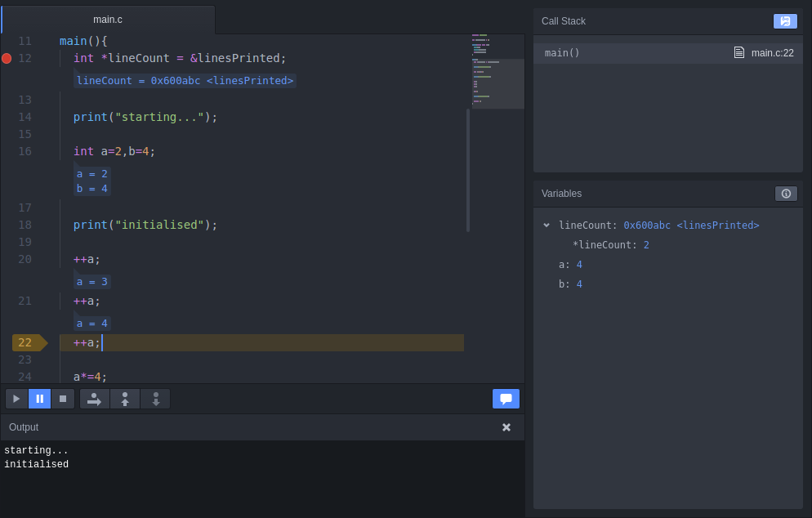Click the print("initialised") code line
Screen dimensions: 812x518
point(145,225)
